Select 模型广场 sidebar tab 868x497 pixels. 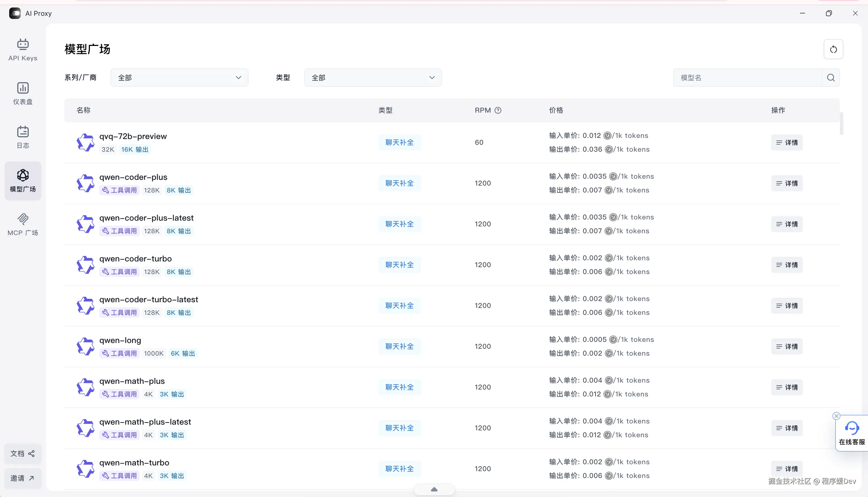click(x=23, y=181)
